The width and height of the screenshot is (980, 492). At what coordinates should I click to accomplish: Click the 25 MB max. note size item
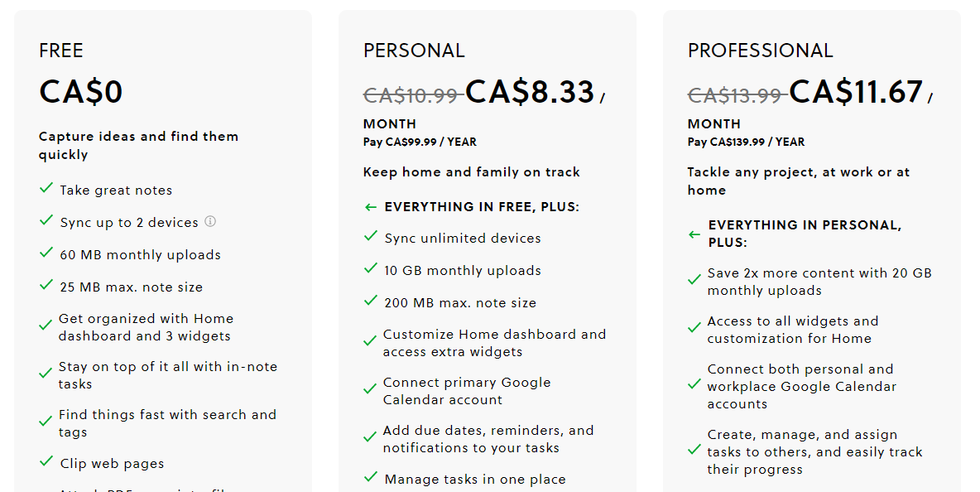point(132,287)
